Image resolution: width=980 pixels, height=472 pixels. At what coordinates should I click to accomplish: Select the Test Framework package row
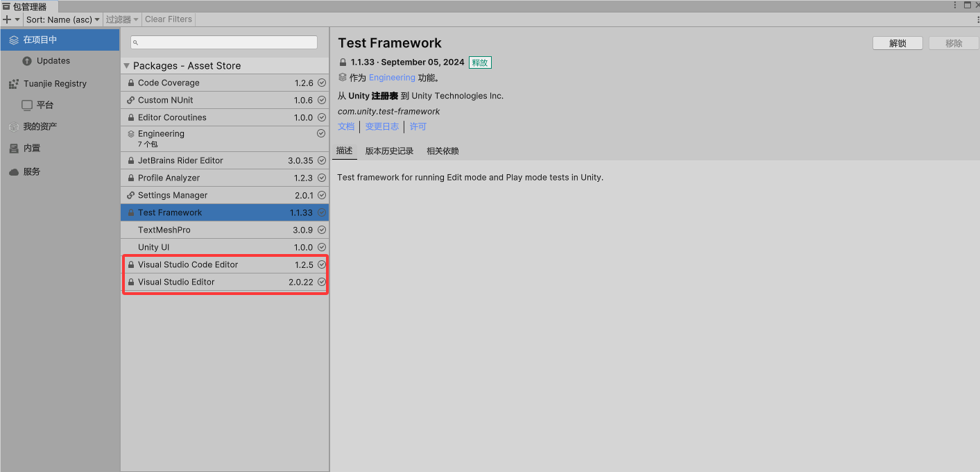pyautogui.click(x=225, y=212)
